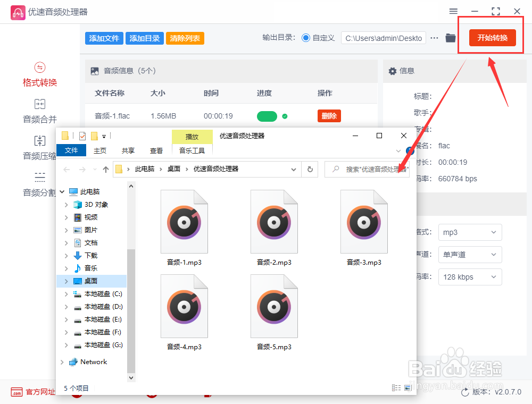
Task: Select 下载 in the navigation tree
Action: (x=92, y=256)
